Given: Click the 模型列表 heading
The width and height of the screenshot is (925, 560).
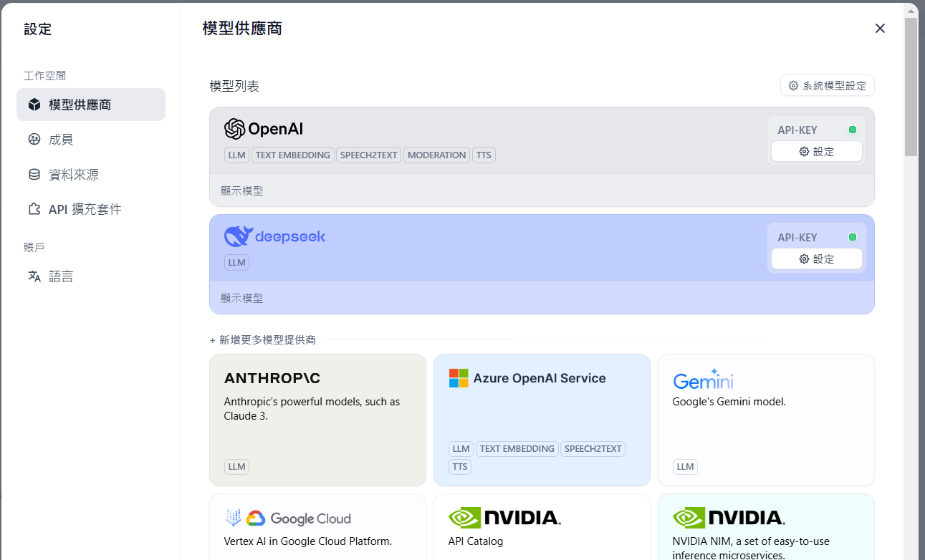Looking at the screenshot, I should click(234, 87).
